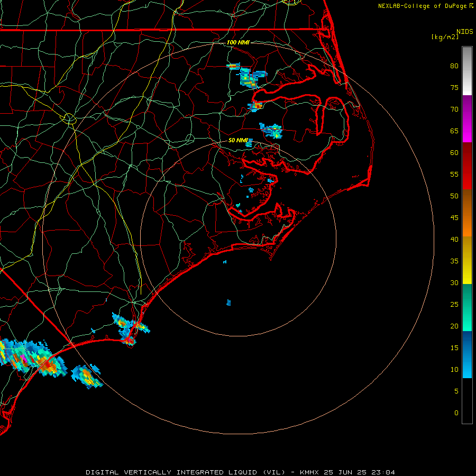Click the scale value 60
The width and height of the screenshot is (476, 476).
(454, 153)
